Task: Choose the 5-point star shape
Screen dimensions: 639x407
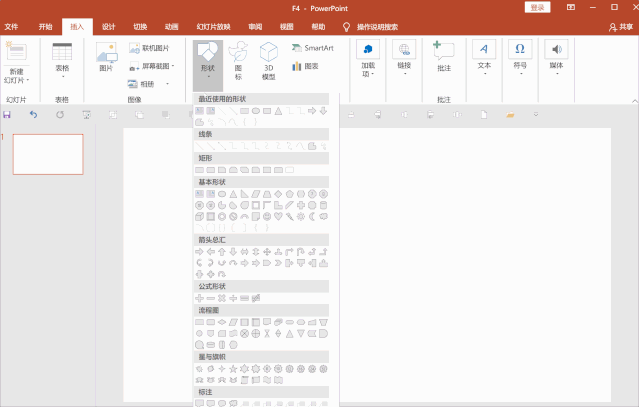Action: click(233, 368)
